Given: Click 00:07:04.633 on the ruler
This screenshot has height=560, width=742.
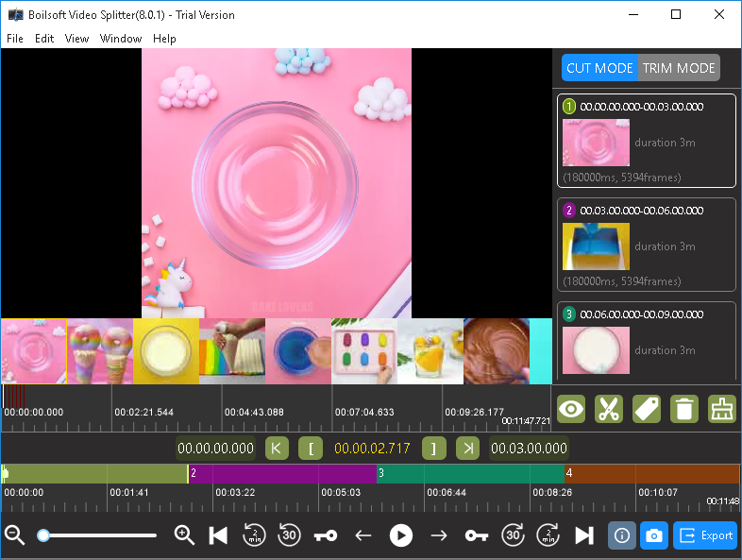Looking at the screenshot, I should click(x=364, y=413).
